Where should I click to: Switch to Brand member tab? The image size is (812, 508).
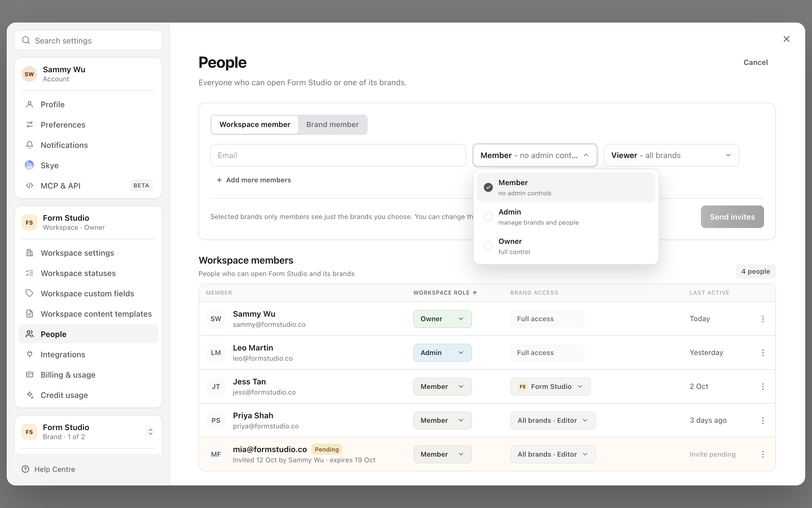coord(332,125)
